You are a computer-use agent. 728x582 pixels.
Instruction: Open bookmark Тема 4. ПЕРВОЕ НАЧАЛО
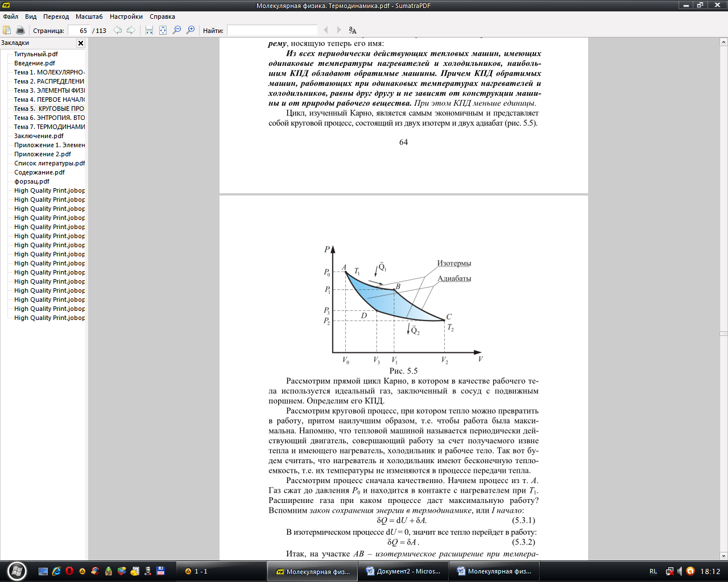pyautogui.click(x=49, y=99)
